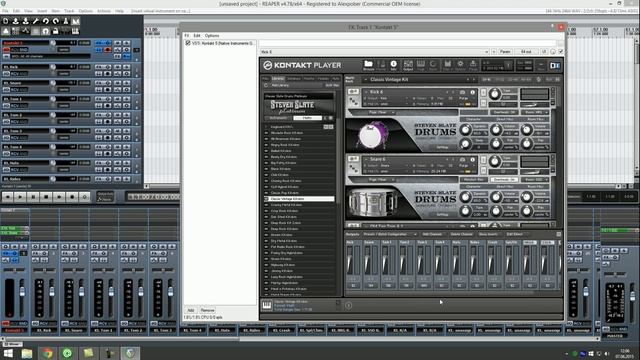
Task: Open Kontakt Purge menu icon
Action: [473, 65]
